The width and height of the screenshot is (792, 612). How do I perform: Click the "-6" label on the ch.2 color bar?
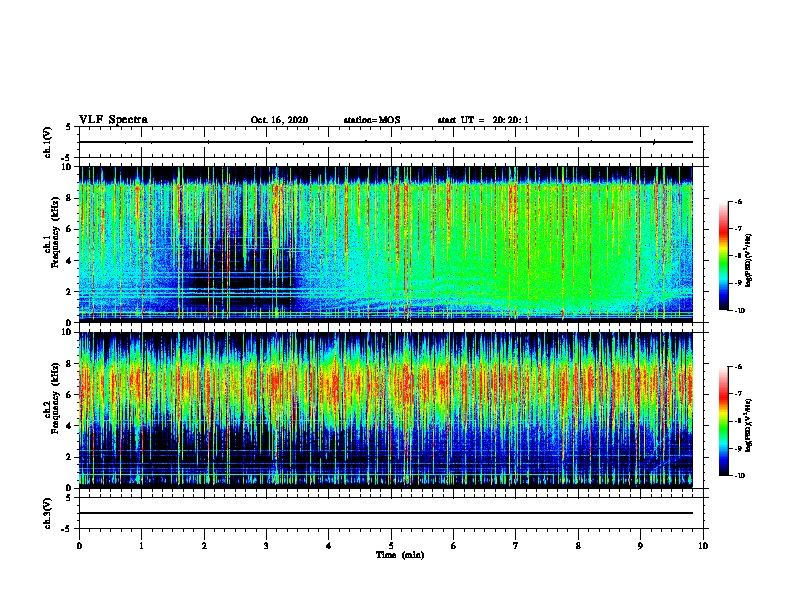tap(738, 367)
